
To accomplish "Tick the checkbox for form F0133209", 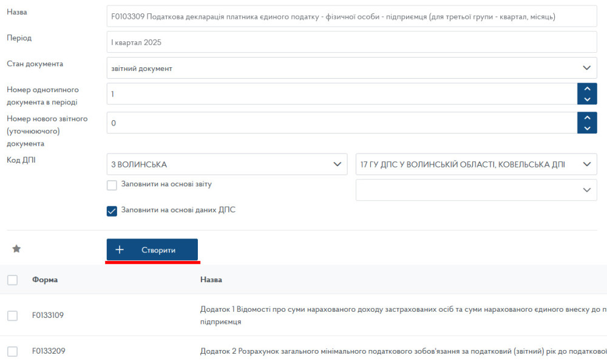I will click(12, 351).
